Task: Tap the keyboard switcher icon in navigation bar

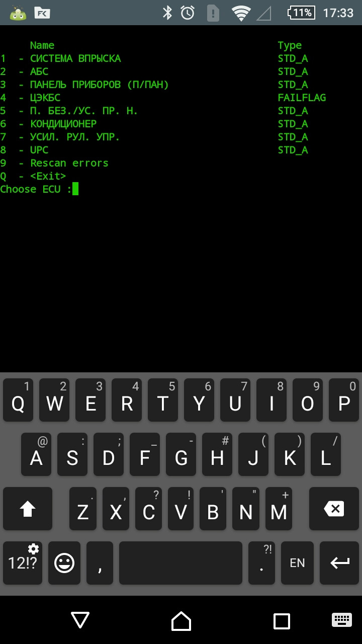Action: tap(342, 619)
